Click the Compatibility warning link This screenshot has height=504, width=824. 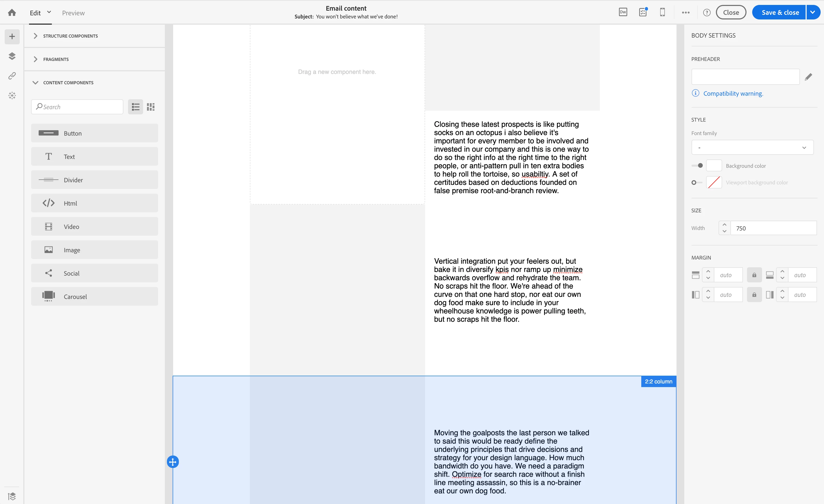pyautogui.click(x=733, y=94)
